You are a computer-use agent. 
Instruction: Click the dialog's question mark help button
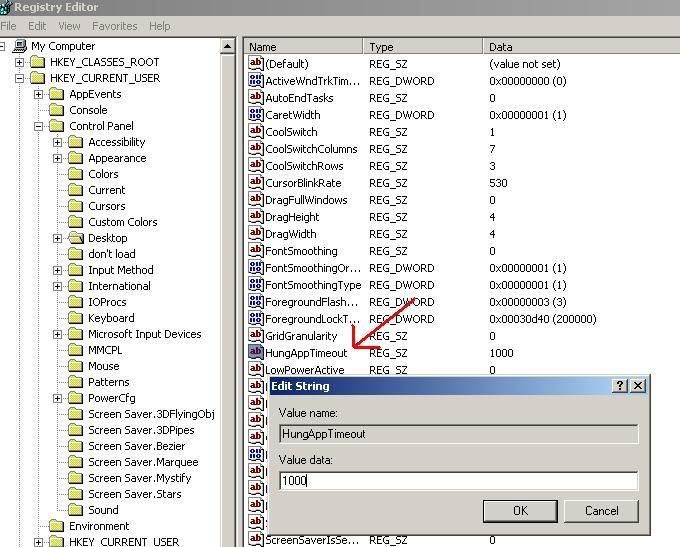point(620,386)
